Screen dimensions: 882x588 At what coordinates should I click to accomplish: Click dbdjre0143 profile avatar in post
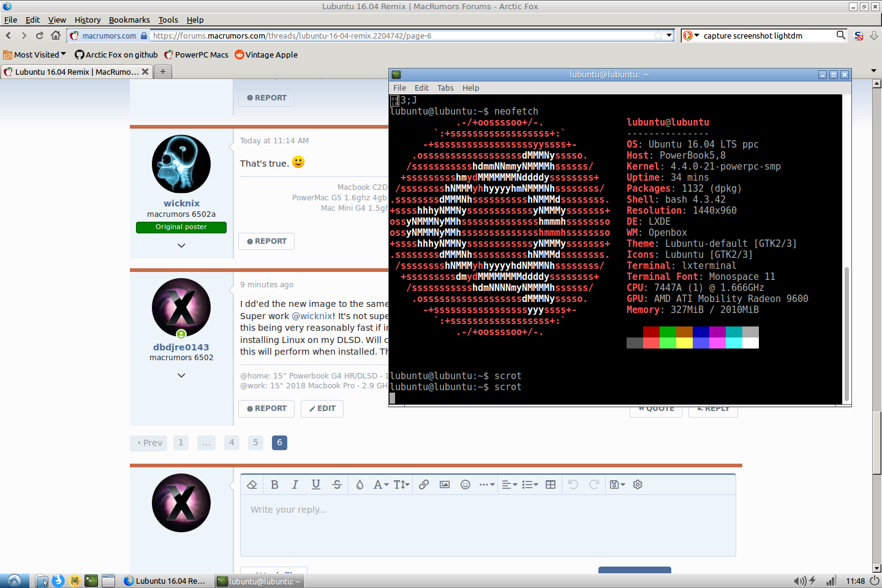coord(181,307)
